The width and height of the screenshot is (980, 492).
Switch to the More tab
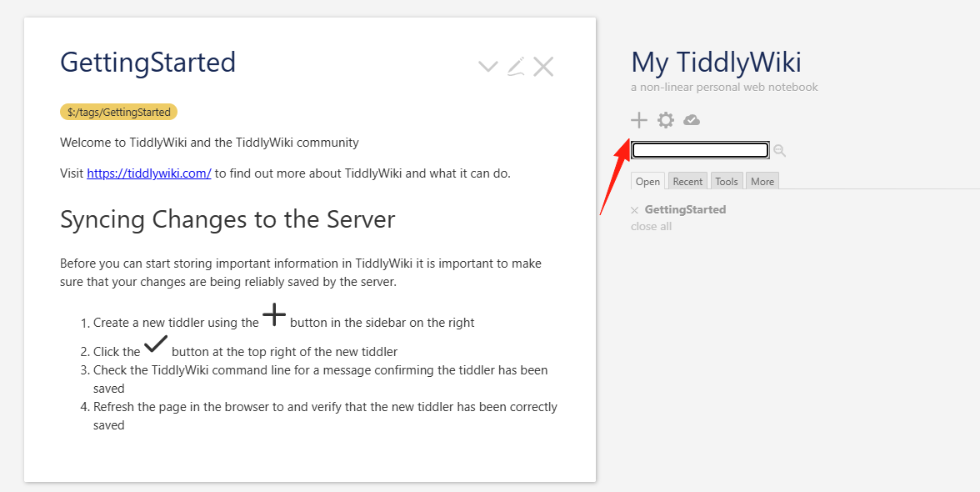(762, 181)
